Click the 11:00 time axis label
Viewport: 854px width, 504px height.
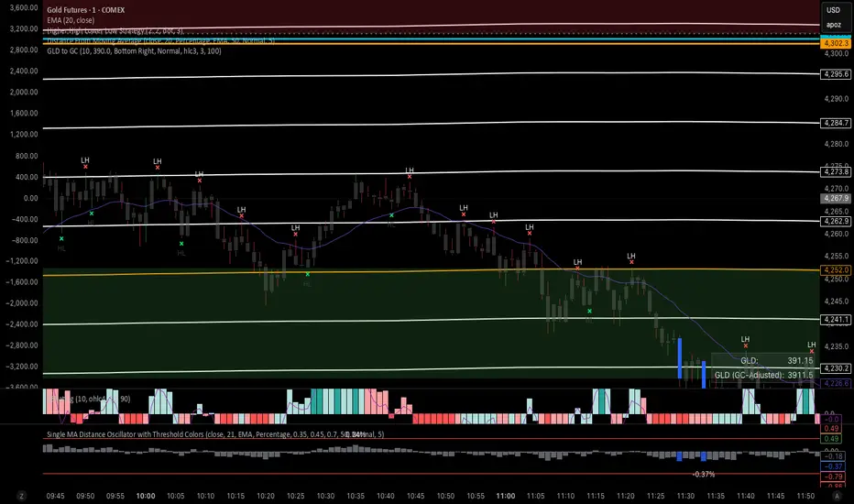click(x=506, y=496)
